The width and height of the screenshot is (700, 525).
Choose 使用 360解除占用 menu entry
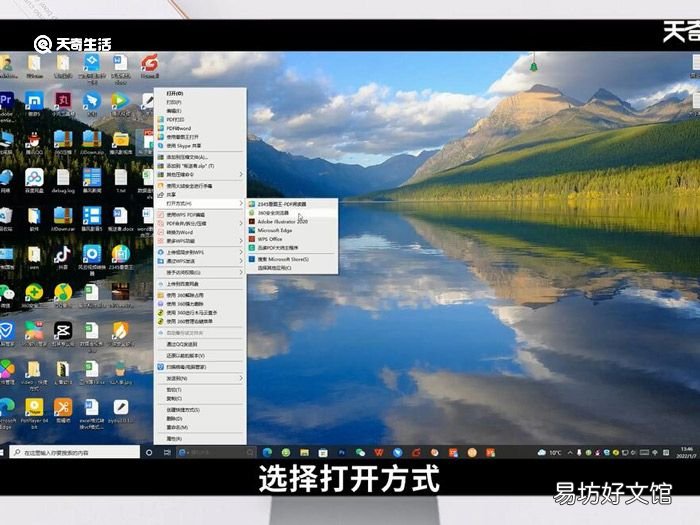tap(200, 295)
